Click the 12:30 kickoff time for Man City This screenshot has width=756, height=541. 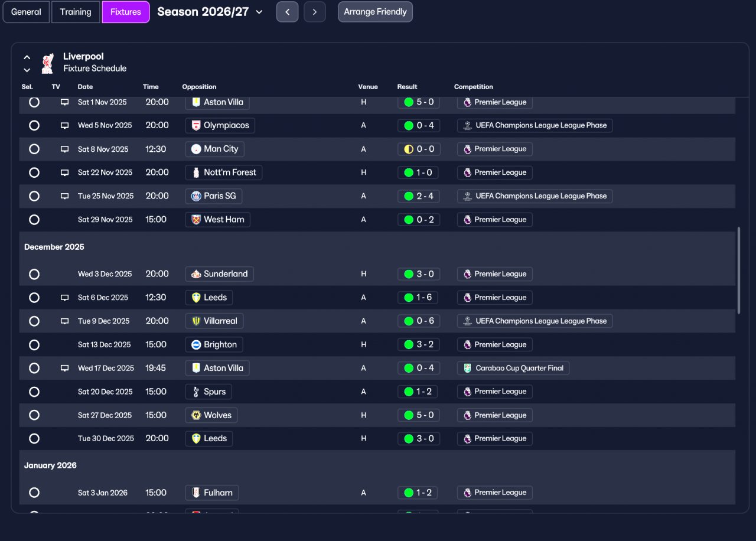point(156,149)
